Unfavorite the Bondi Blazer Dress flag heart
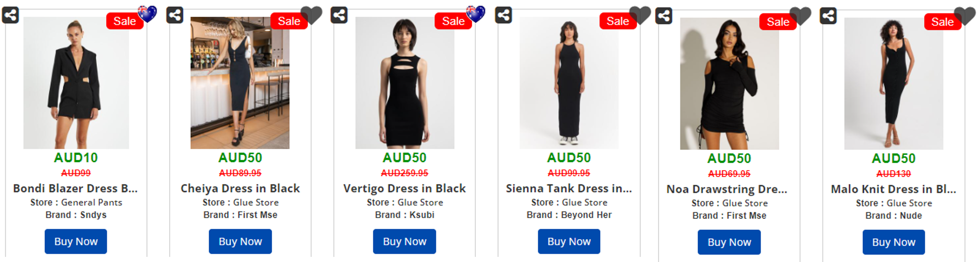Screen dimensions: 980x262 [147, 14]
